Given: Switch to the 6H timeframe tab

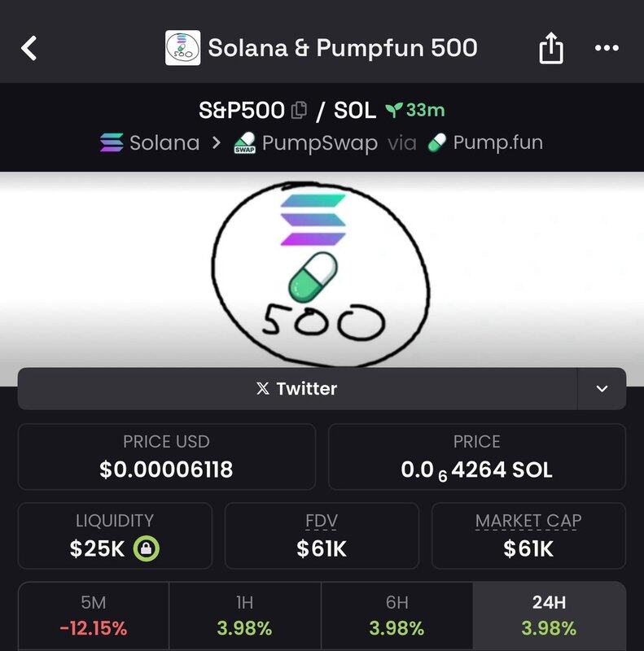Looking at the screenshot, I should [x=396, y=616].
